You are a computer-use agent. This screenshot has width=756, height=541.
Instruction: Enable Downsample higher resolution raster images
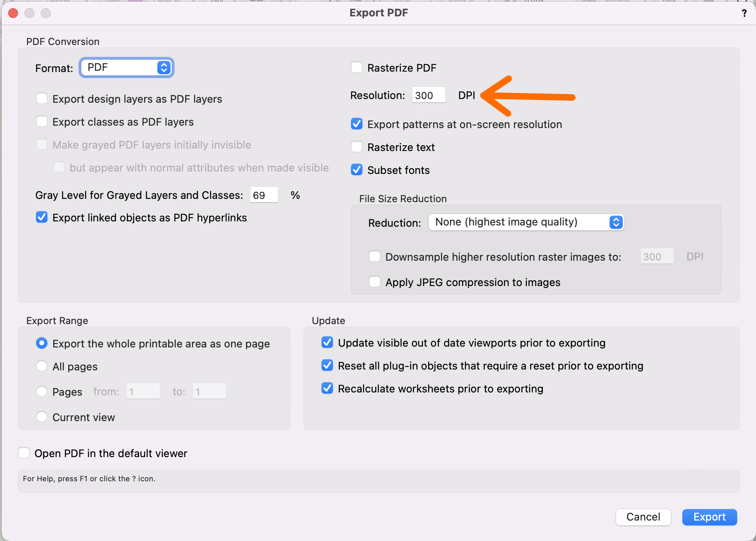[x=375, y=257]
